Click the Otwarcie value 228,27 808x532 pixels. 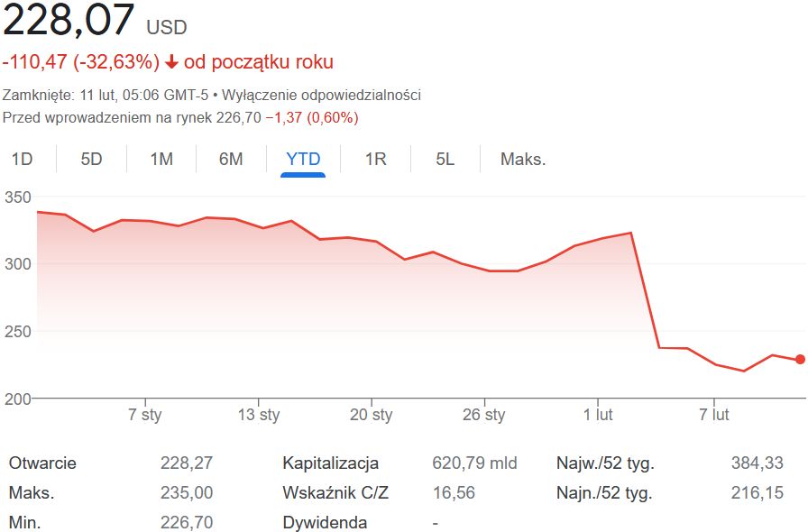pyautogui.click(x=185, y=463)
